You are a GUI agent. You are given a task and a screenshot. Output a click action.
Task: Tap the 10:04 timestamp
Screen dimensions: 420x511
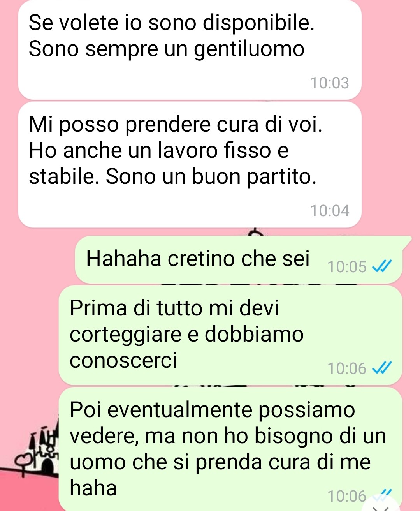pos(330,211)
